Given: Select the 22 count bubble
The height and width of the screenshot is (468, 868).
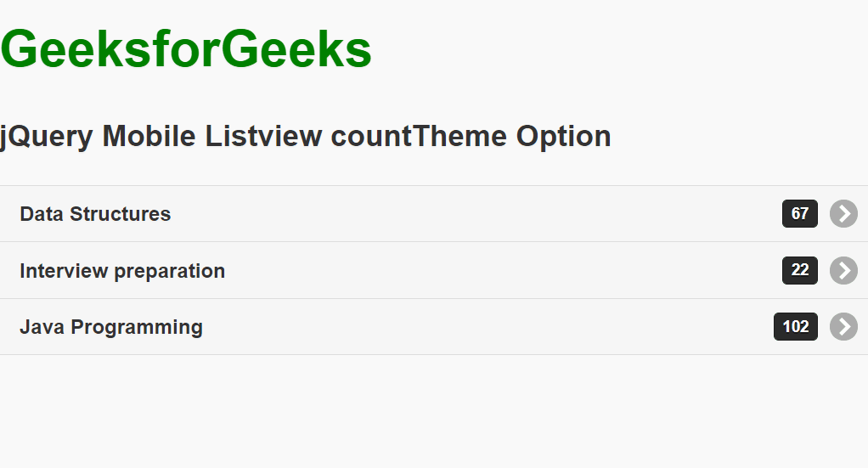Looking at the screenshot, I should (x=799, y=270).
